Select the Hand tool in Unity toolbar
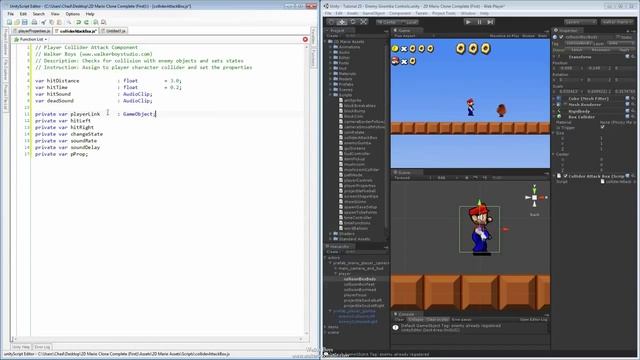 331,22
